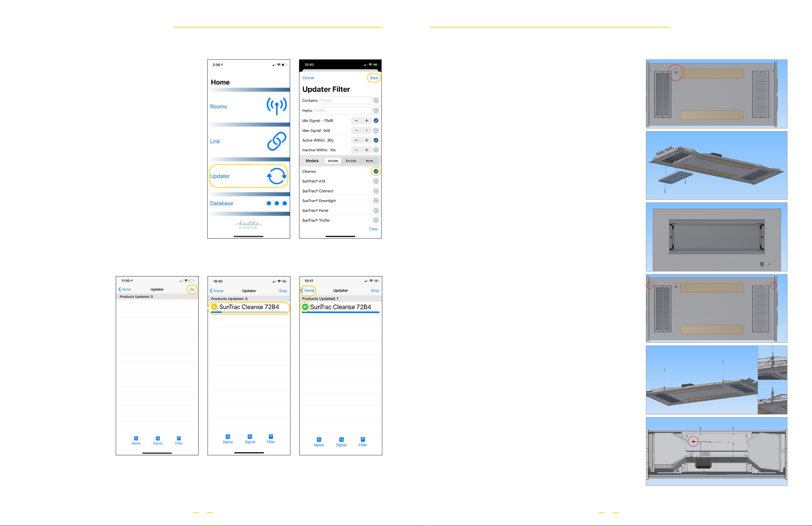Decrease Max Signal with the minus button
The image size is (812, 526).
pos(356,130)
